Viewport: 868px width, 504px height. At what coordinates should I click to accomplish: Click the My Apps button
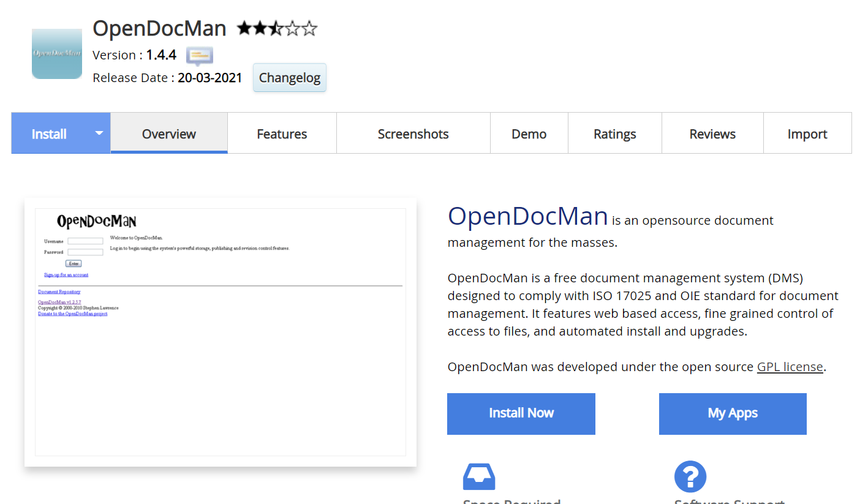[733, 413]
